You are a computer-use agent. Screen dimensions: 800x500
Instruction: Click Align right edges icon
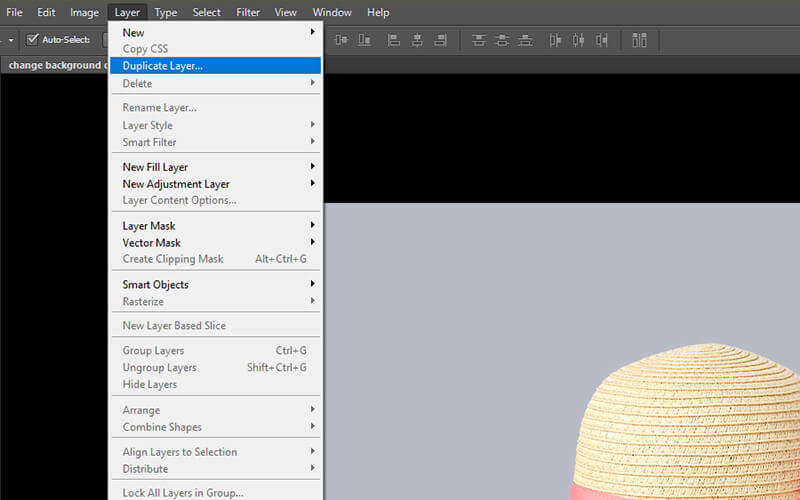tap(440, 40)
